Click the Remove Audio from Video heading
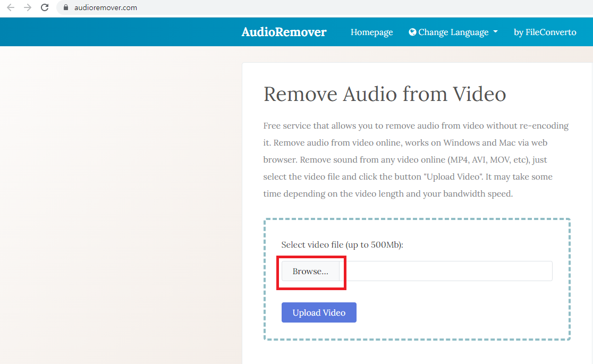The image size is (593, 364). [385, 94]
